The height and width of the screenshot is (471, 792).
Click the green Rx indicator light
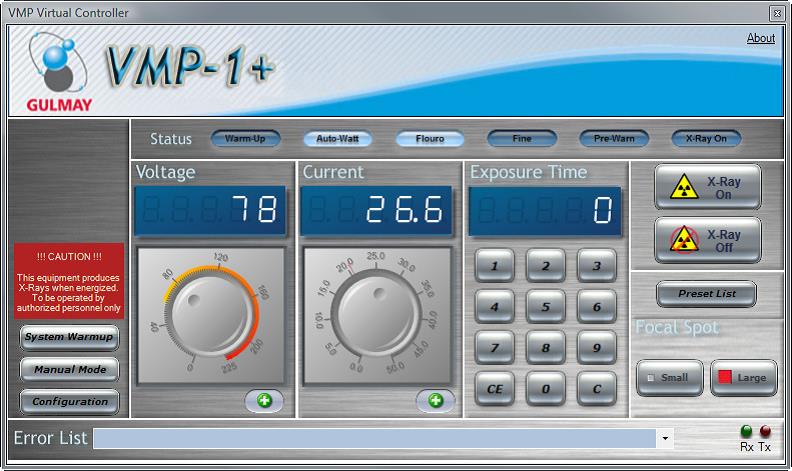[x=746, y=431]
